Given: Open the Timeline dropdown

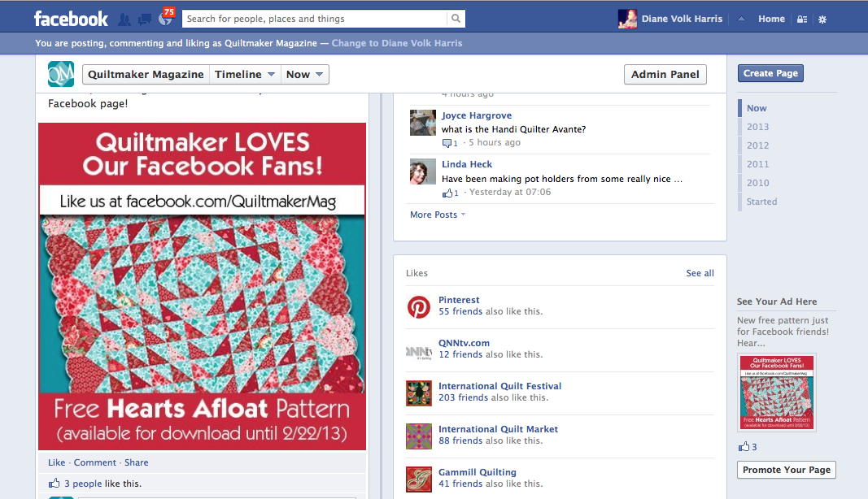Looking at the screenshot, I should pos(244,75).
